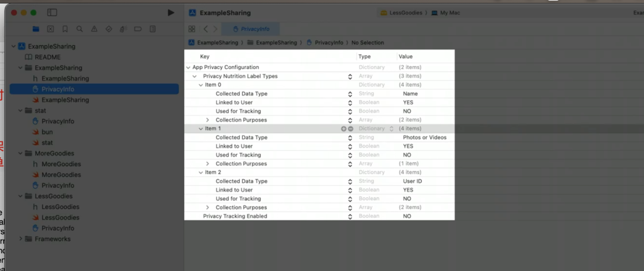Add an entry to the Item 1 row

[344, 129]
